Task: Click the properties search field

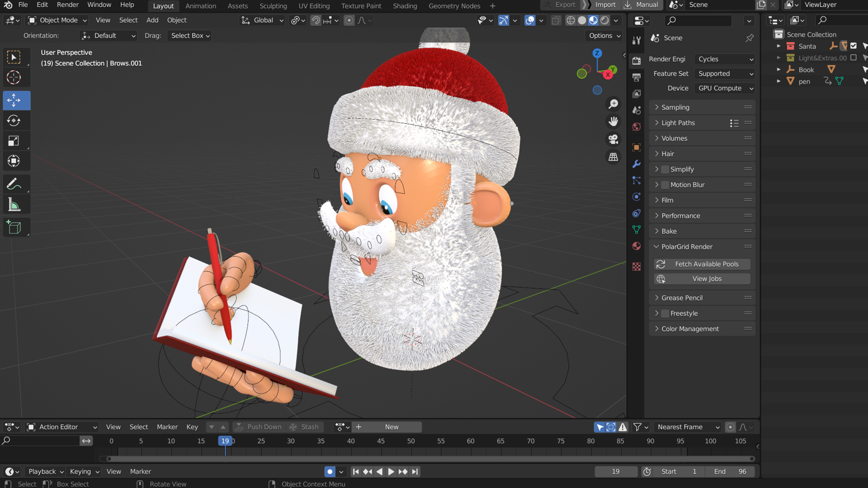Action: click(698, 21)
